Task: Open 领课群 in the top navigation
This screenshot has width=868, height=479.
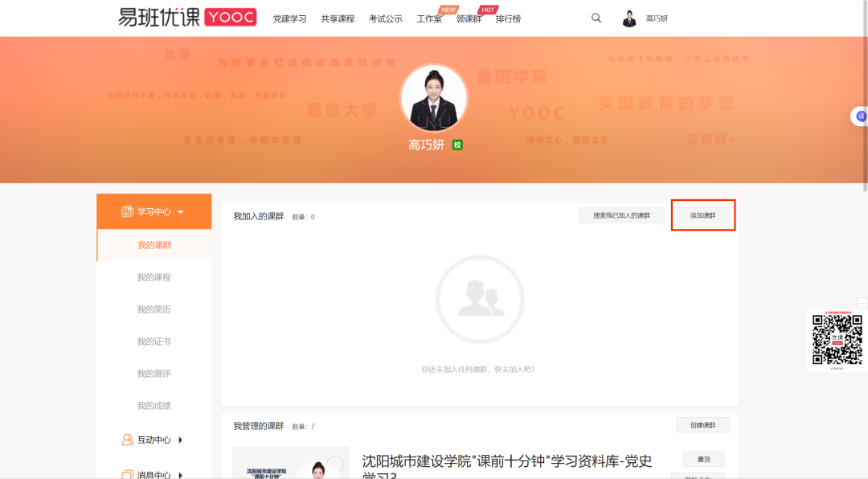Action: point(469,18)
